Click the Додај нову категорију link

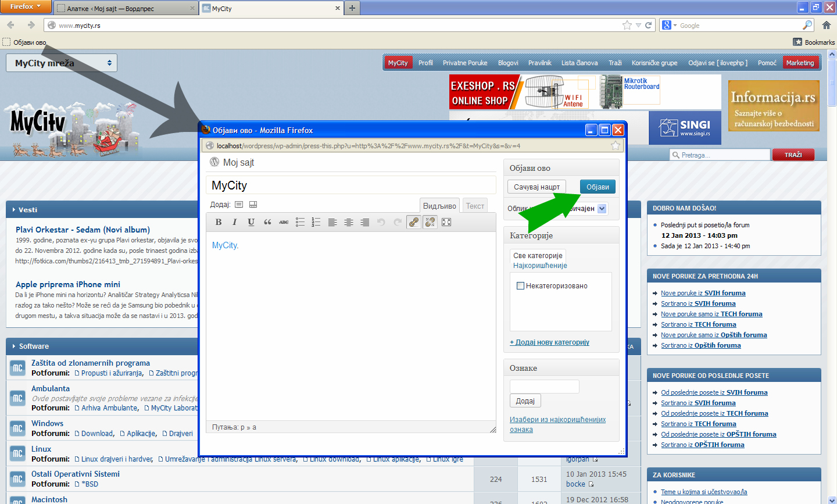point(549,342)
